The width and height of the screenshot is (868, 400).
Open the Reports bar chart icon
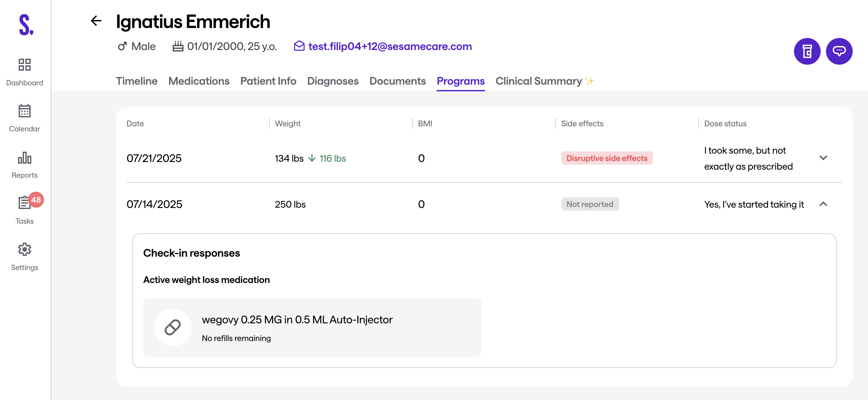(x=25, y=157)
